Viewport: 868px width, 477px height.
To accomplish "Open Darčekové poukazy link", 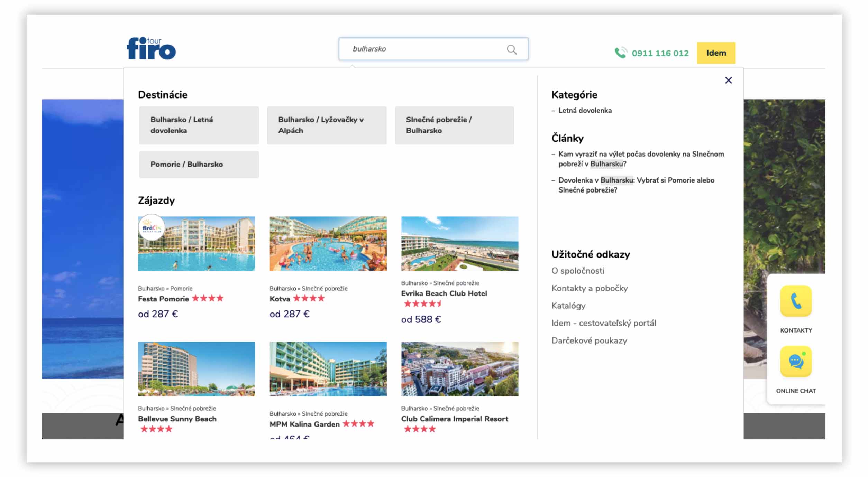I will pos(589,340).
